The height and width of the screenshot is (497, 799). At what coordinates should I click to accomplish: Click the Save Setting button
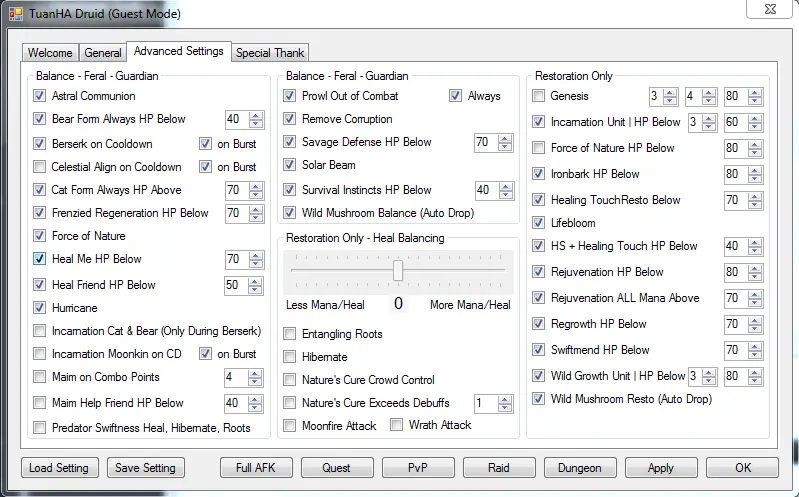(145, 467)
